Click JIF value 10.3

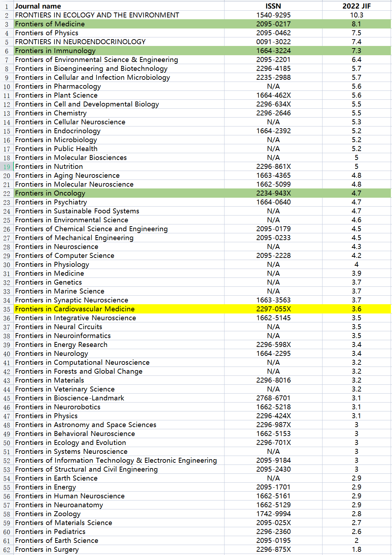356,15
